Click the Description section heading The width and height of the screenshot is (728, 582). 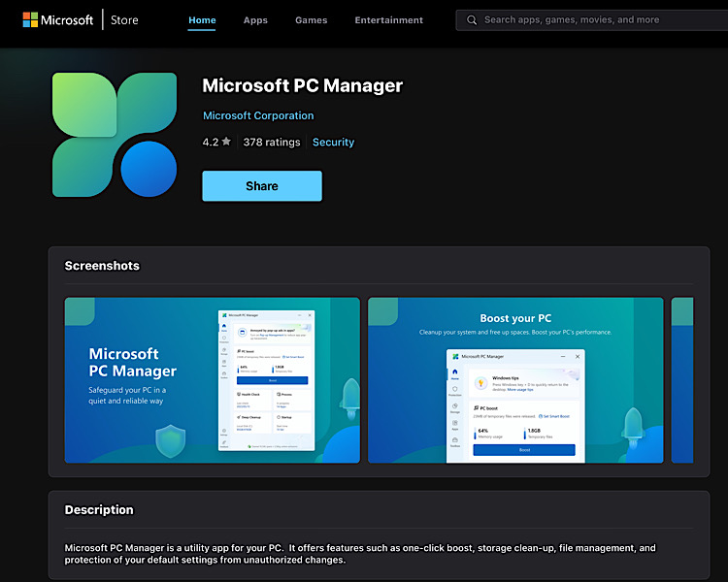click(x=99, y=509)
